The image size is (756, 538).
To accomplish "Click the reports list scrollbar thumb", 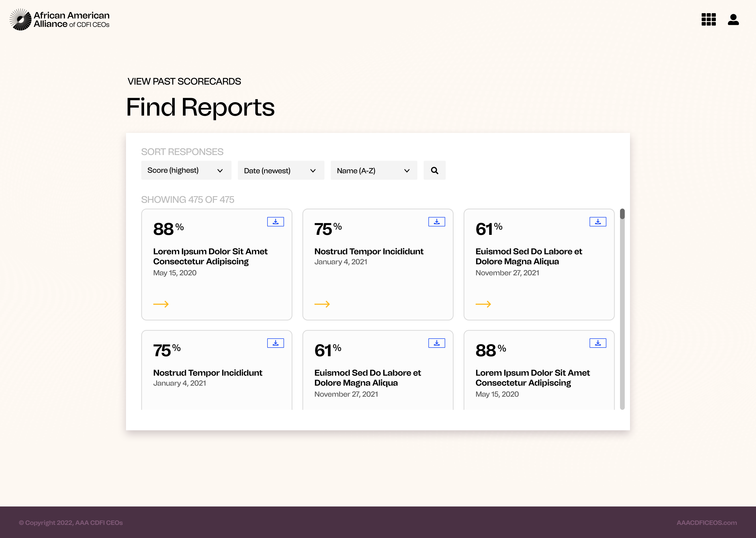I will coord(622,214).
